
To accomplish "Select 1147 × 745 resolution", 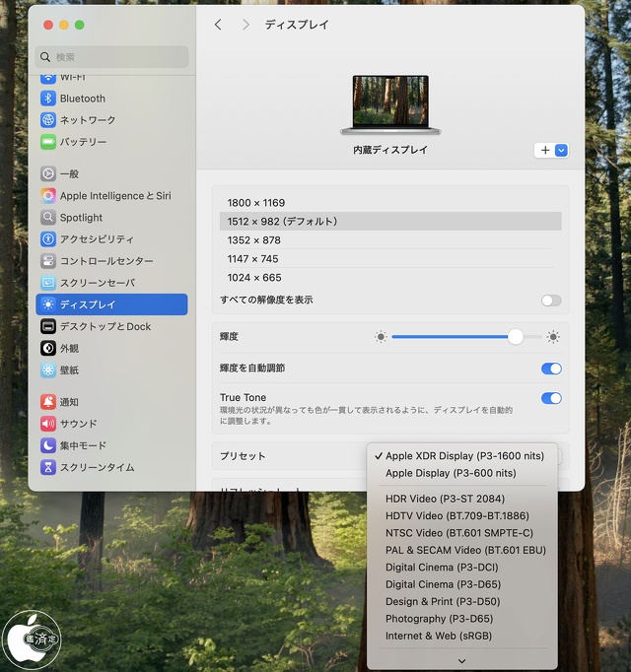I will click(x=390, y=259).
